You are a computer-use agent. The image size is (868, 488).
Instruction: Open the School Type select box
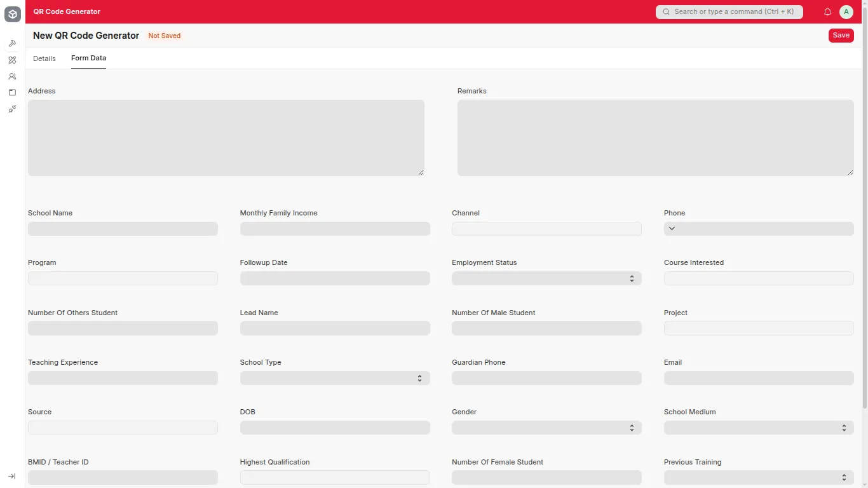click(x=335, y=378)
